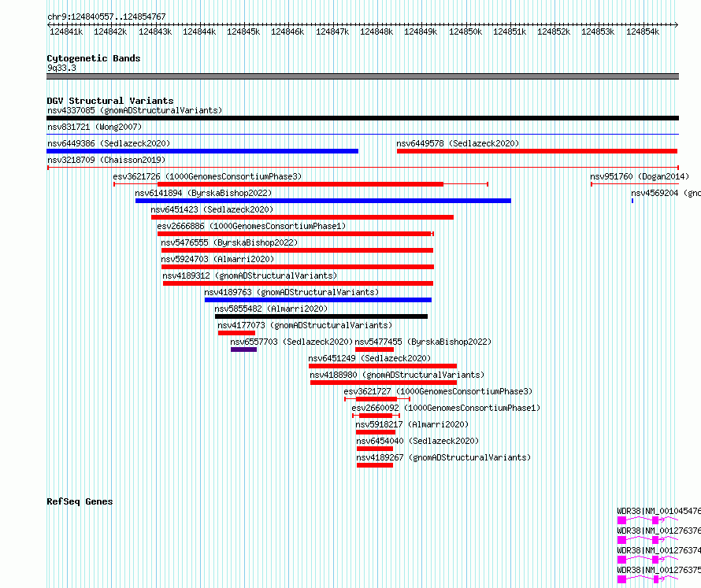Viewport: 701px width, 588px height.
Task: Click the tiny blue nsv4569204 marker
Action: (632, 201)
